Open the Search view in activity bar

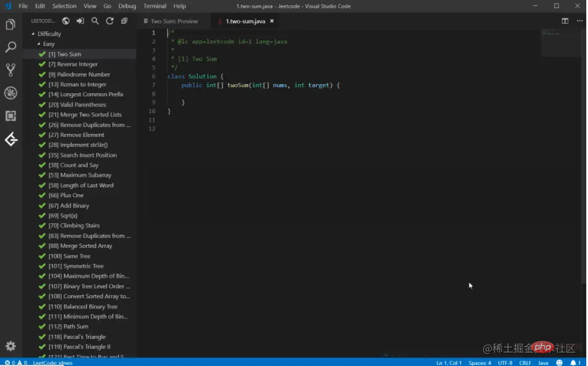click(10, 48)
